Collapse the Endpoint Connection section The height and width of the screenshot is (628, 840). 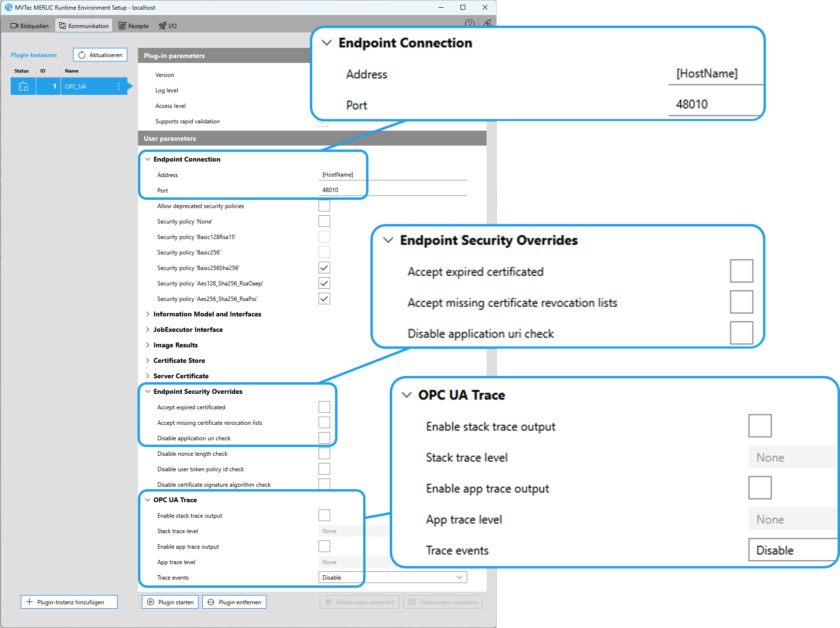click(148, 159)
